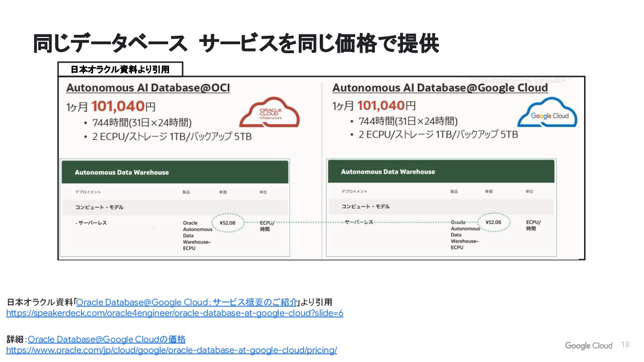Click the '日本オラクル資料より引用' label box
This screenshot has width=644, height=362.
[120, 69]
